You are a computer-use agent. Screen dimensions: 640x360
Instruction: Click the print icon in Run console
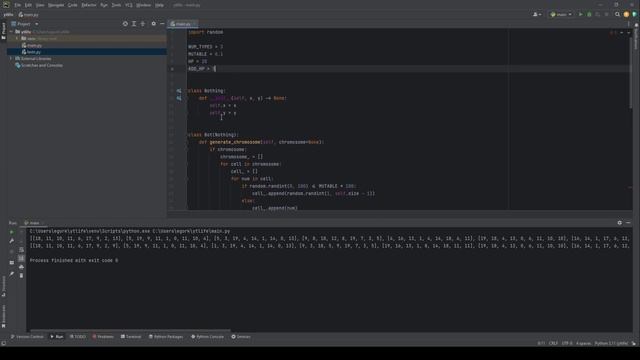click(21, 267)
